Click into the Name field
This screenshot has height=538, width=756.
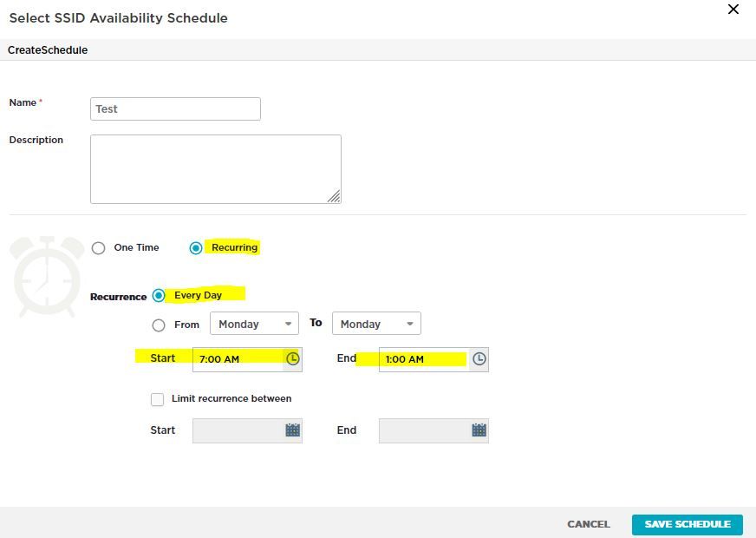[x=175, y=109]
